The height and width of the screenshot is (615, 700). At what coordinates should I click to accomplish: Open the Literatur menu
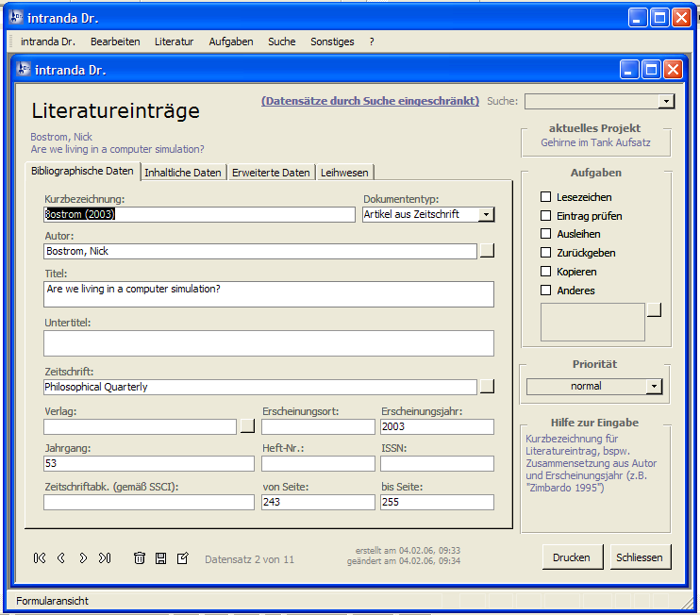tap(175, 42)
